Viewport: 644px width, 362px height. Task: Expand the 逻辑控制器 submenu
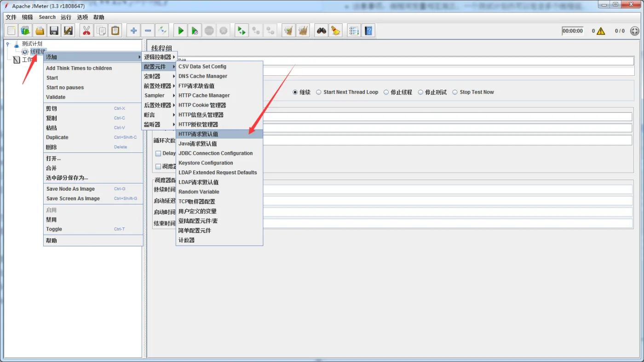click(x=159, y=57)
